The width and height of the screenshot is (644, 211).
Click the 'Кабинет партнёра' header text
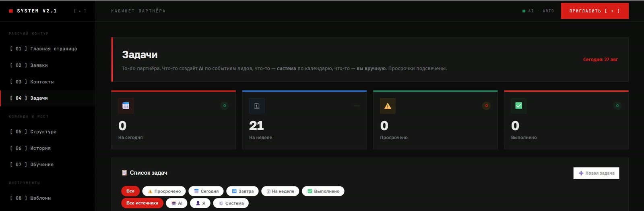[x=138, y=11]
